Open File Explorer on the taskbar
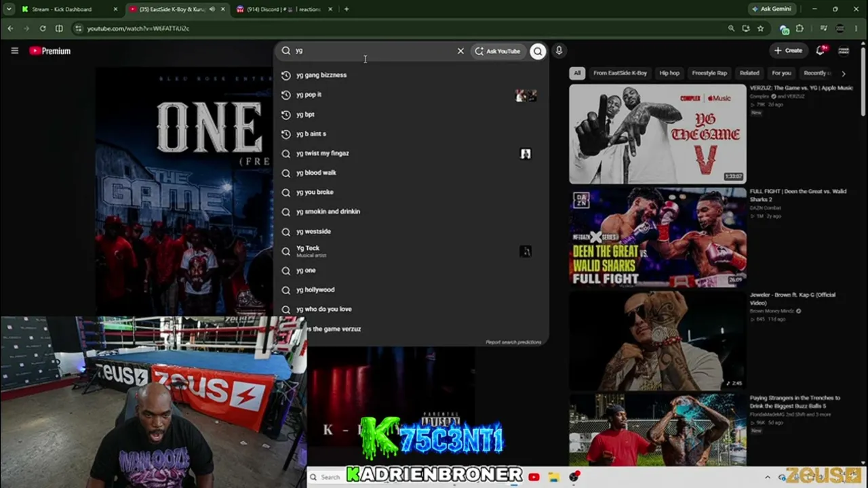868x488 pixels. 554,477
